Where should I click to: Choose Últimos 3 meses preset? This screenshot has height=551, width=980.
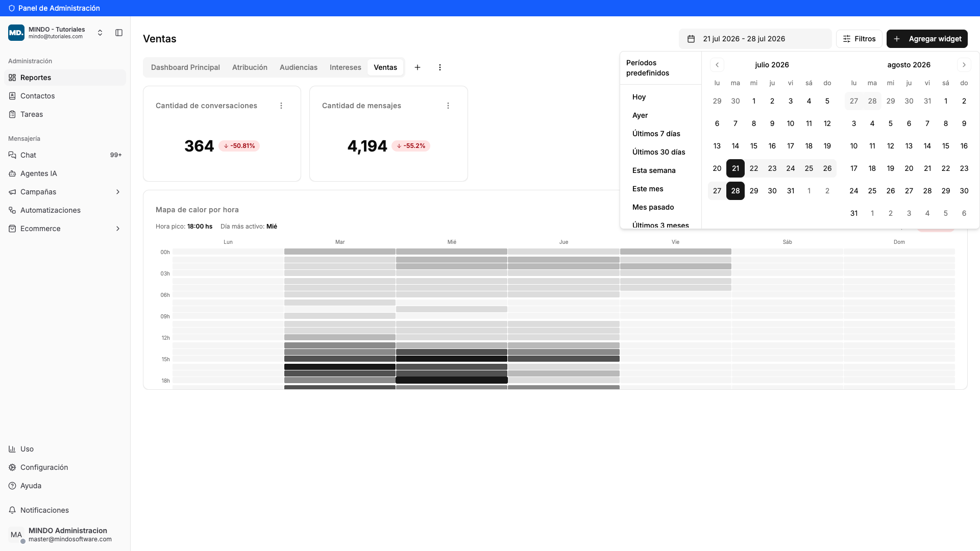click(661, 224)
